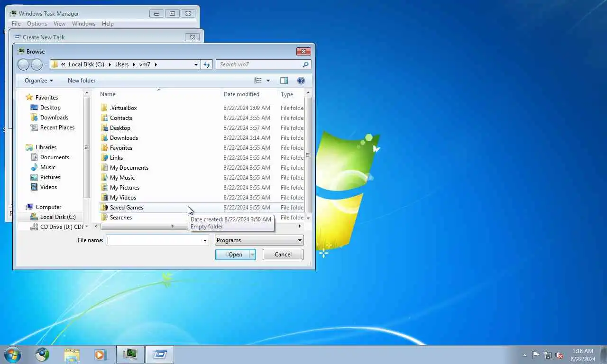Screen dimensions: 607x364
Task: Select the Downloads folder icon in file list
Action: [104, 138]
